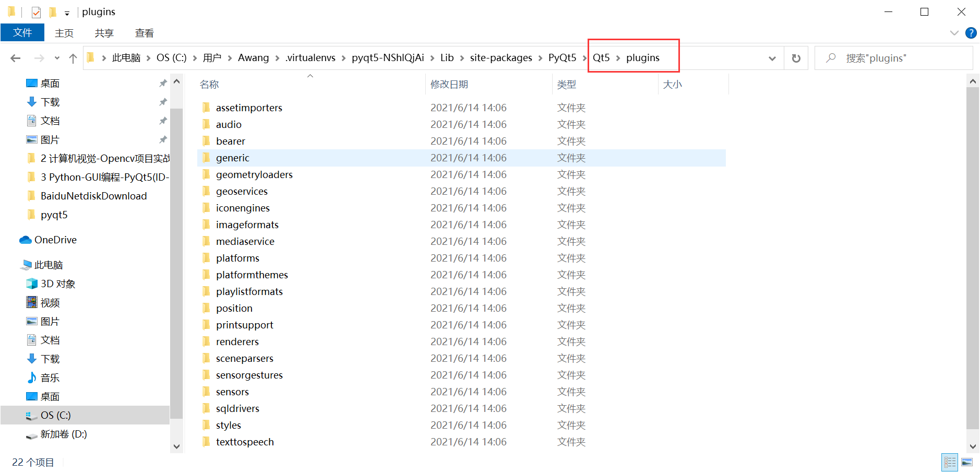Screen dimensions: 980x472
Task: Open the address bar history dropdown
Action: 772,57
